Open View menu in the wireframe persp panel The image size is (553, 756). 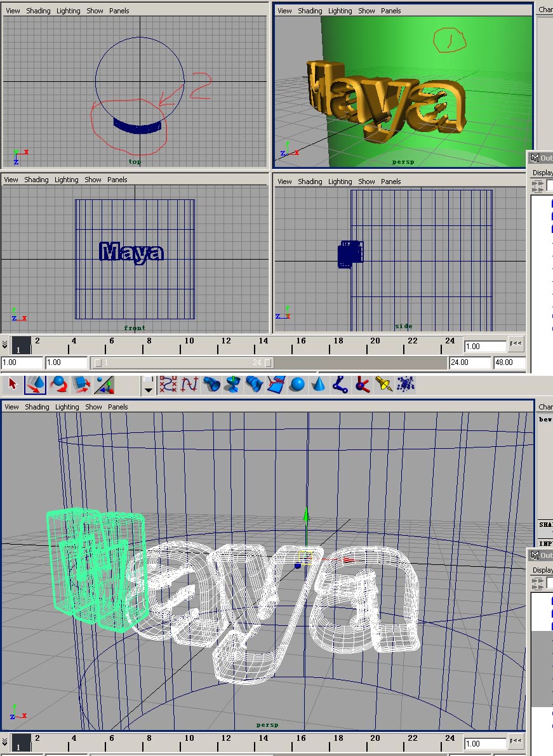[x=11, y=407]
